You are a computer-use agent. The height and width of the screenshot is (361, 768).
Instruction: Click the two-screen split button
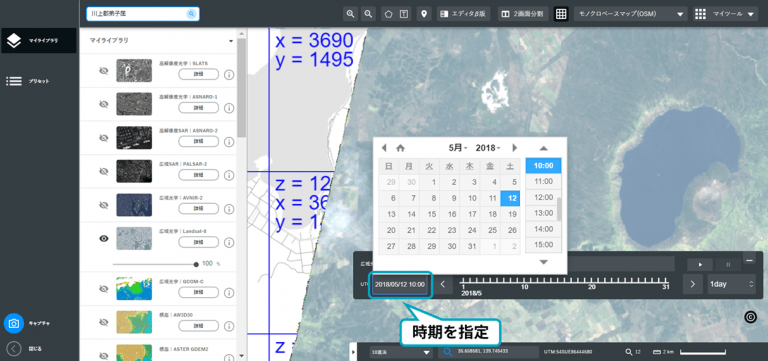pos(523,14)
